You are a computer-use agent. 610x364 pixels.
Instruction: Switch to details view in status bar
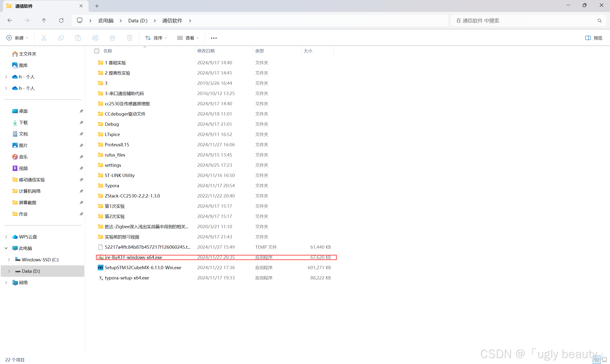(597, 359)
